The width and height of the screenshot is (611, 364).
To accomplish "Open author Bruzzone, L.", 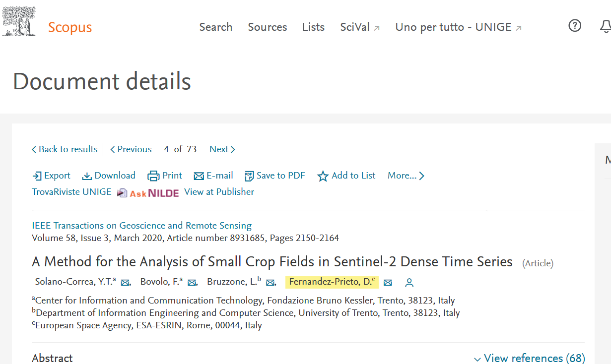I will pos(234,282).
